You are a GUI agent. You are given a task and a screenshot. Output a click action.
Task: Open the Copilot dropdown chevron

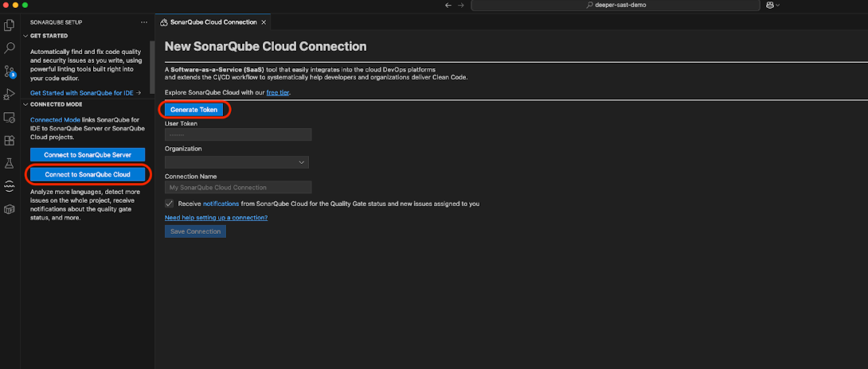pos(778,5)
